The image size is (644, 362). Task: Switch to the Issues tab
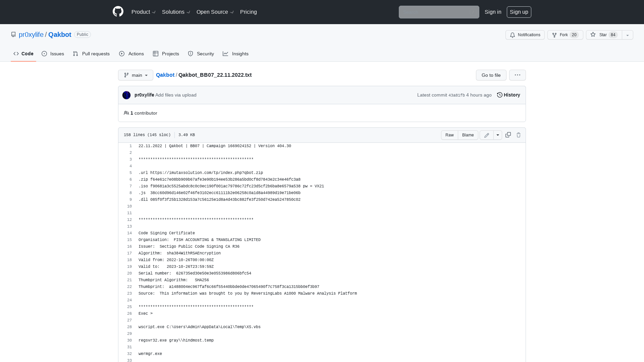(53, 54)
